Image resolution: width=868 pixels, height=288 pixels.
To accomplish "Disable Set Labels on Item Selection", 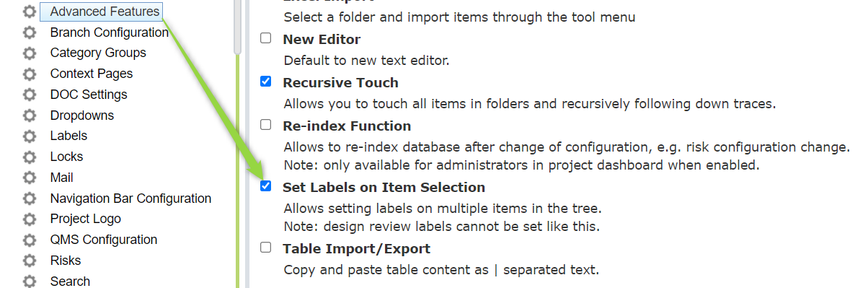I will pos(266,186).
